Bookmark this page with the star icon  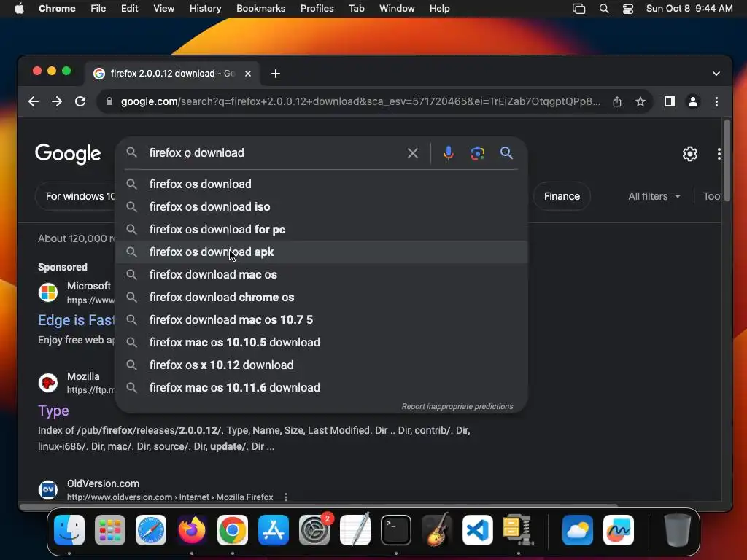click(x=640, y=101)
